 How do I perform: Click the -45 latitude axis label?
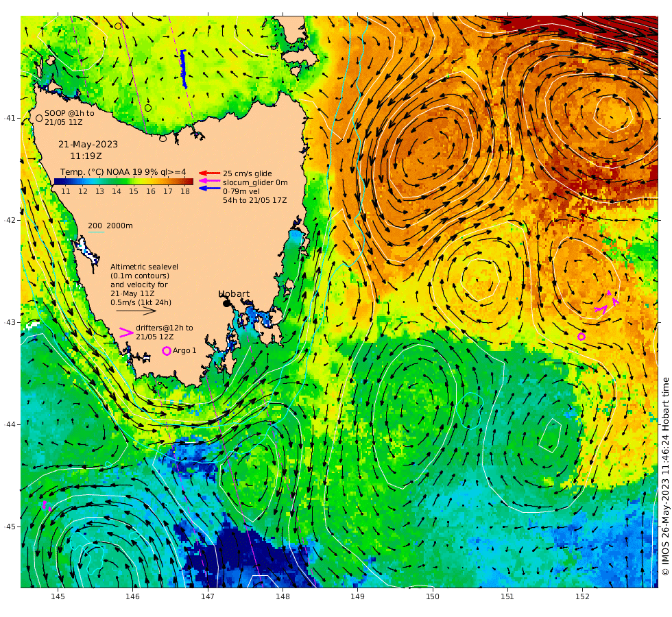tap(10, 527)
